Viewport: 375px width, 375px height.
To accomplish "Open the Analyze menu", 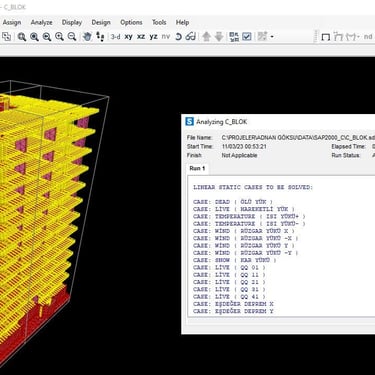I will click(x=41, y=22).
